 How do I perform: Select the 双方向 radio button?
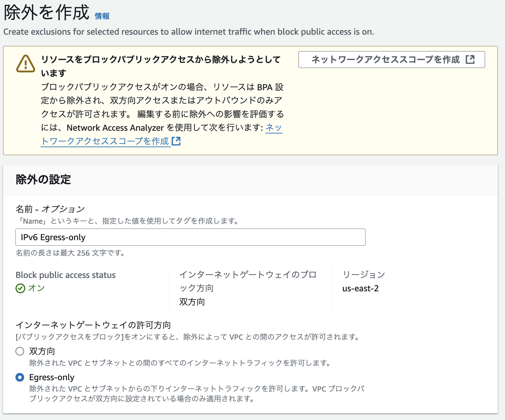(19, 351)
